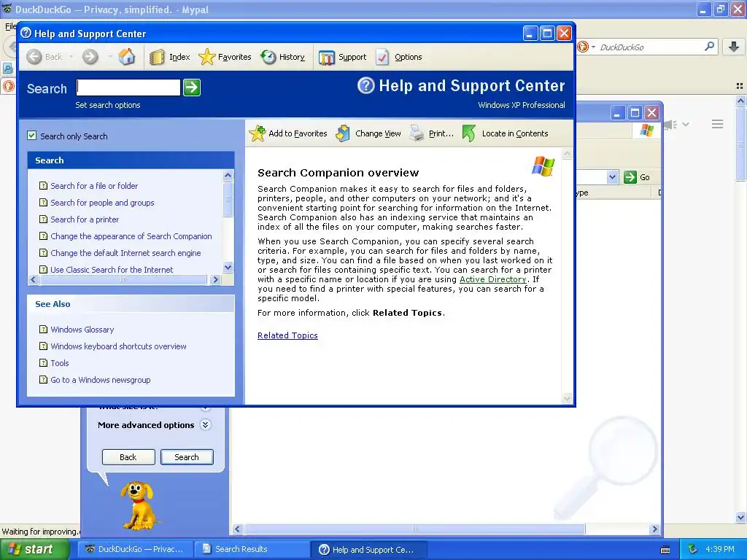Click the Go arrow in Search Results window

(630, 177)
